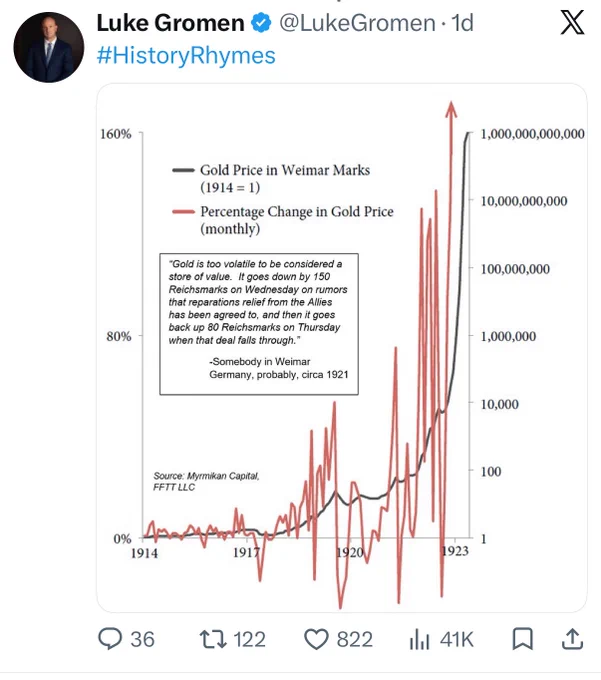Bookmark this tweet
Screen dimensions: 601x680
pos(523,639)
